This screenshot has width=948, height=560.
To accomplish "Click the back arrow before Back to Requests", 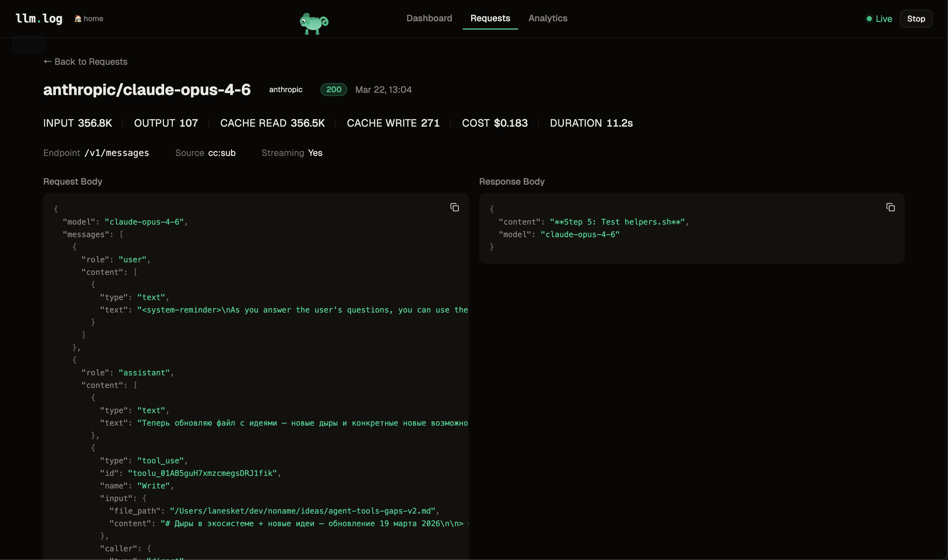I will 48,62.
